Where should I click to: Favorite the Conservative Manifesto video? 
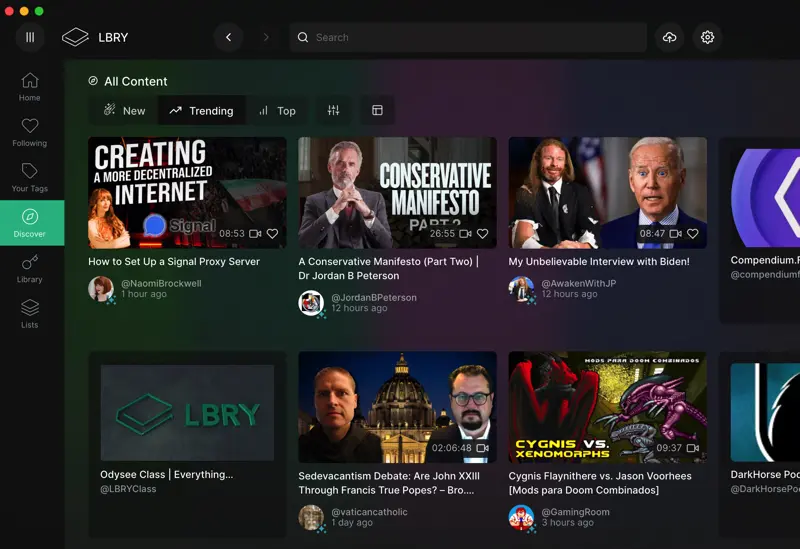click(482, 233)
